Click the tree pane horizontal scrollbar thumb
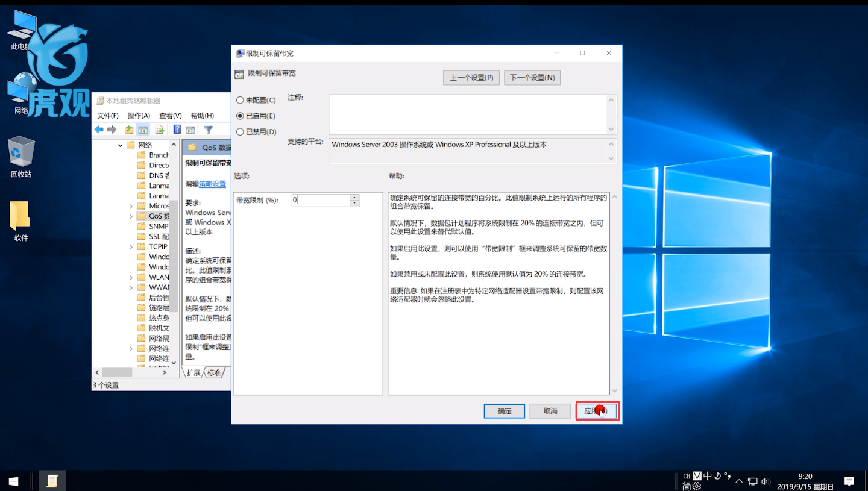 117,373
